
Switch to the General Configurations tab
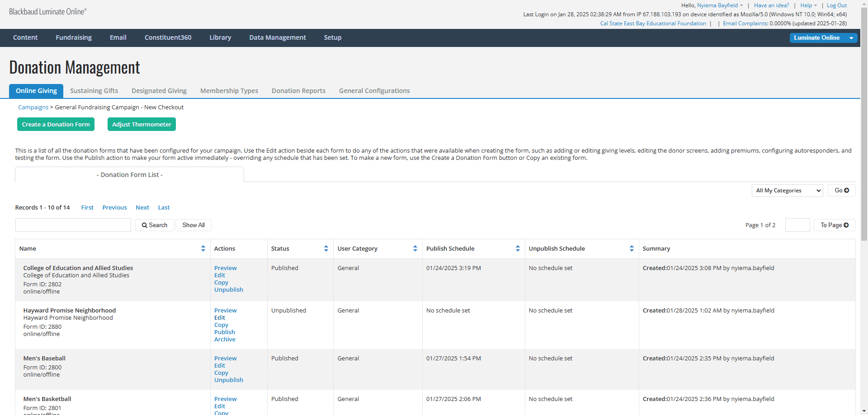pyautogui.click(x=374, y=91)
